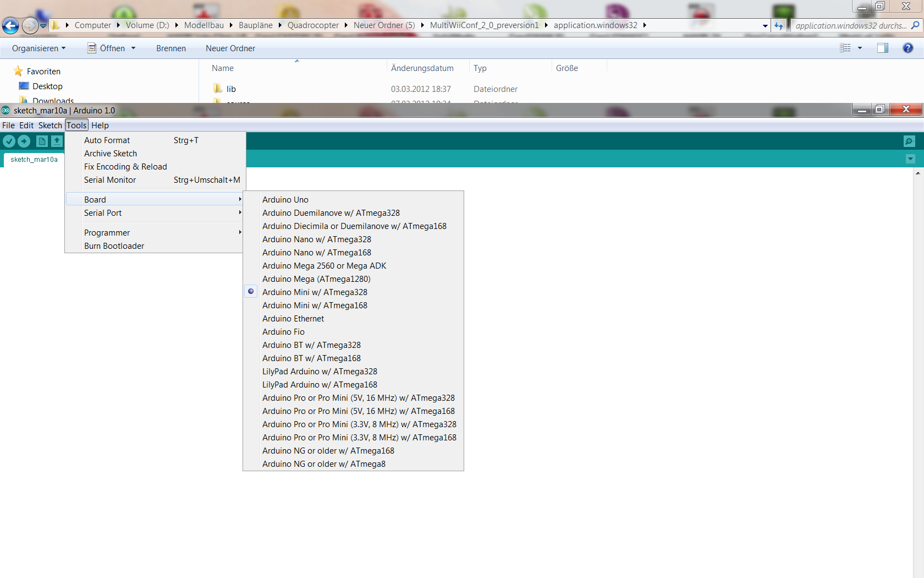The width and height of the screenshot is (924, 578).
Task: Open the view options dropdown arrow
Action: click(860, 48)
